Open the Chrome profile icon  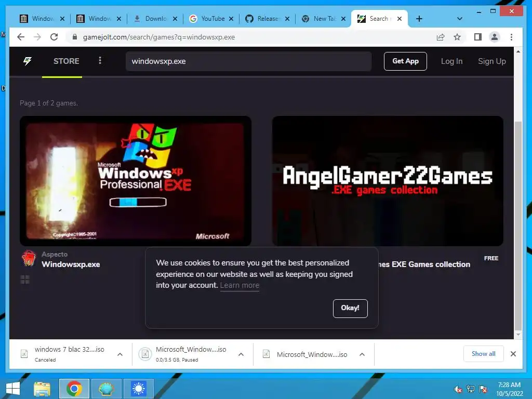pos(495,37)
